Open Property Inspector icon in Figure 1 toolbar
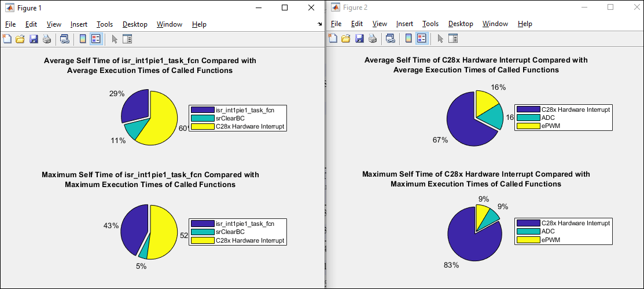 pyautogui.click(x=128, y=39)
